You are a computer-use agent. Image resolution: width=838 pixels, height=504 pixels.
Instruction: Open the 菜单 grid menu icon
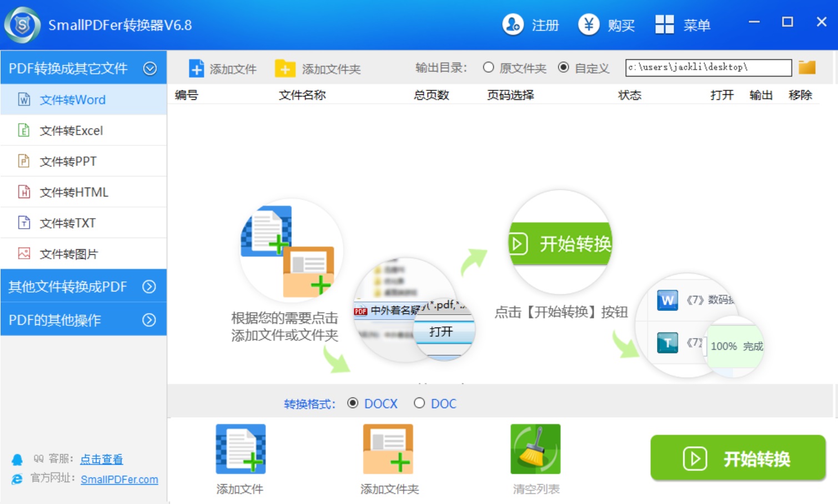click(664, 24)
